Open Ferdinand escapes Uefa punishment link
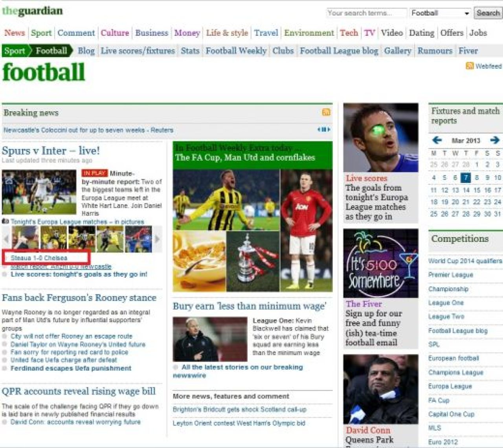The image size is (503, 448). (71, 368)
